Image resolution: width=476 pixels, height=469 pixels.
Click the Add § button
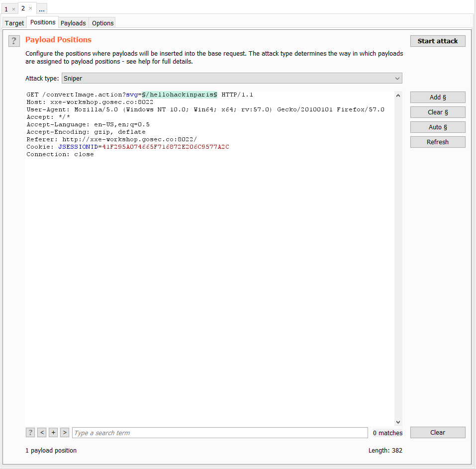[437, 97]
